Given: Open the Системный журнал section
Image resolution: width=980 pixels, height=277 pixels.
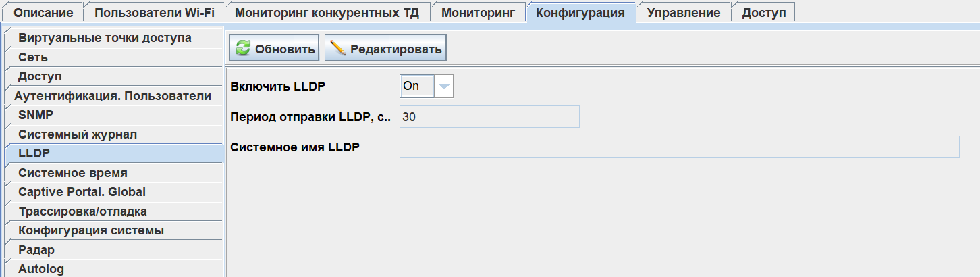Looking at the screenshot, I should coord(78,134).
